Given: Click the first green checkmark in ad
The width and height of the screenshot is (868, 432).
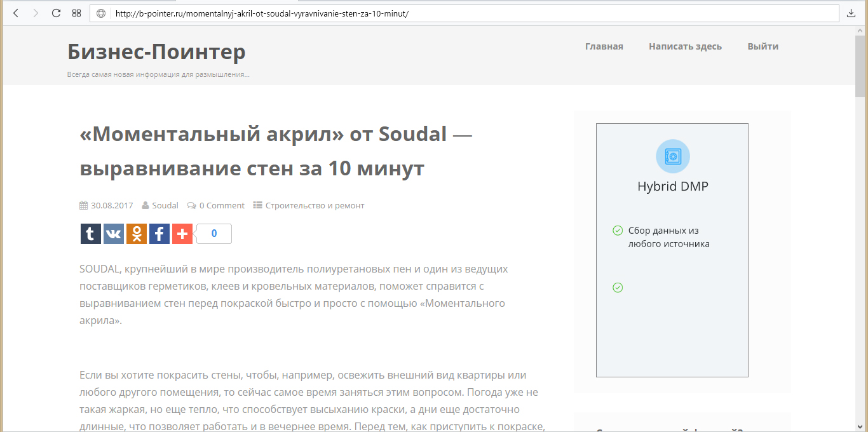Looking at the screenshot, I should (617, 231).
